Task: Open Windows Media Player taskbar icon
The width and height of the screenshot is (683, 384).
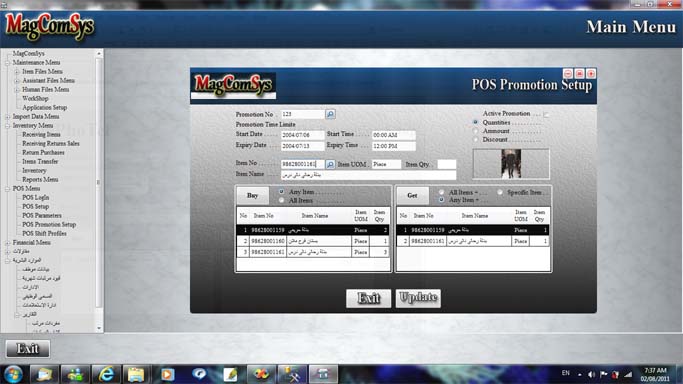Action: (168, 374)
